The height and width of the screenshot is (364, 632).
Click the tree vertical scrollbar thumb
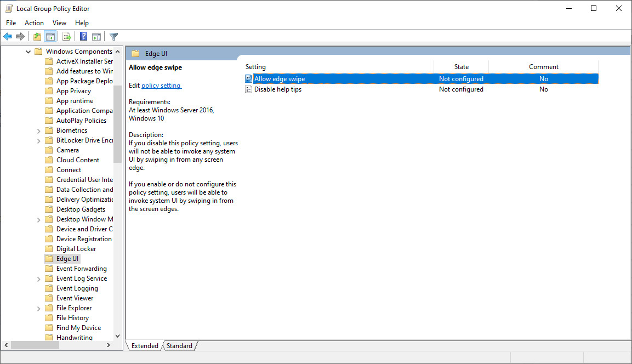coord(118,124)
